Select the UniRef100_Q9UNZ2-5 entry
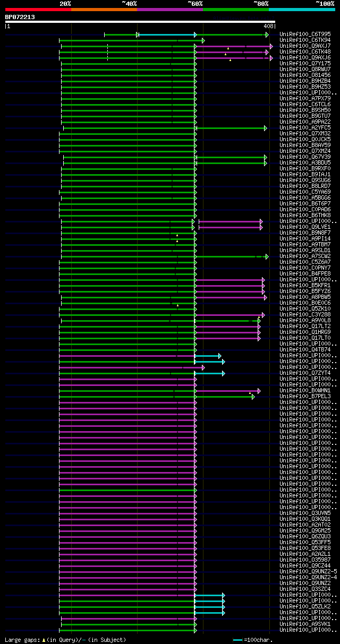This screenshot has width=340, height=644. pyautogui.click(x=308, y=571)
